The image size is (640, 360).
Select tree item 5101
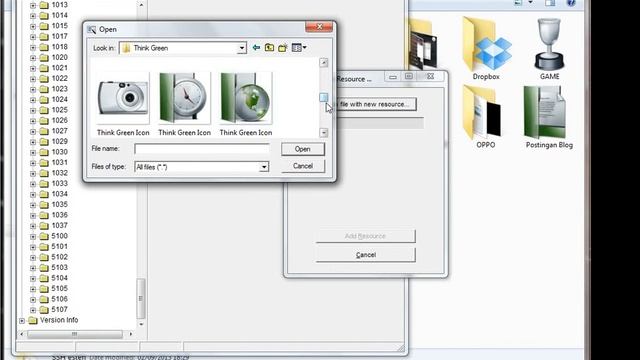pos(60,247)
